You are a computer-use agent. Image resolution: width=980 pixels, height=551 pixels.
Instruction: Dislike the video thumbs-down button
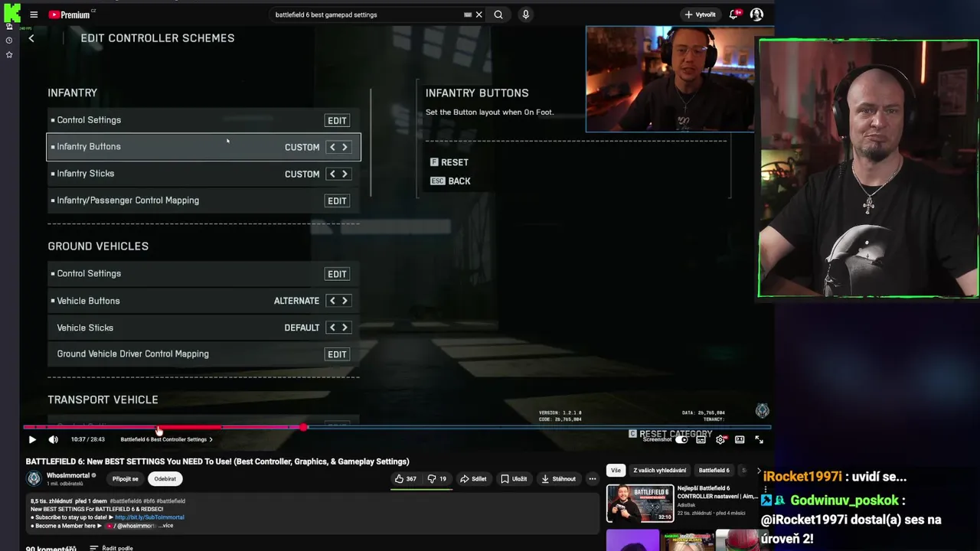point(437,479)
